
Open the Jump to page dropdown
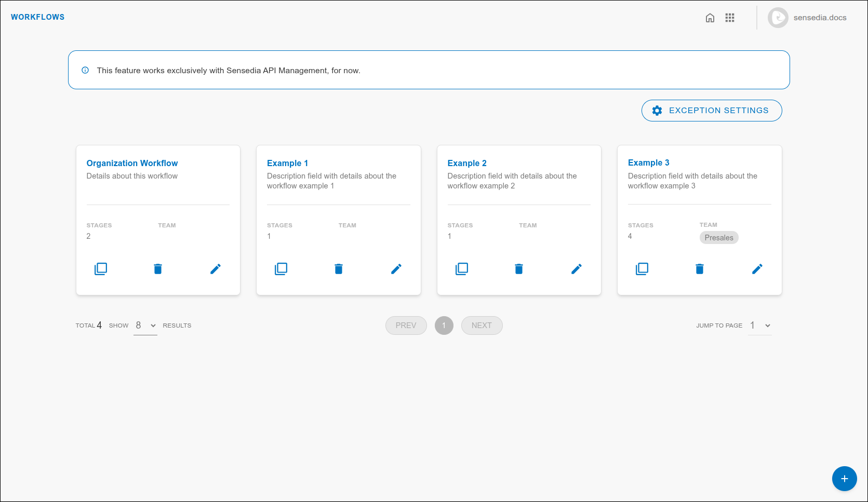pos(759,325)
